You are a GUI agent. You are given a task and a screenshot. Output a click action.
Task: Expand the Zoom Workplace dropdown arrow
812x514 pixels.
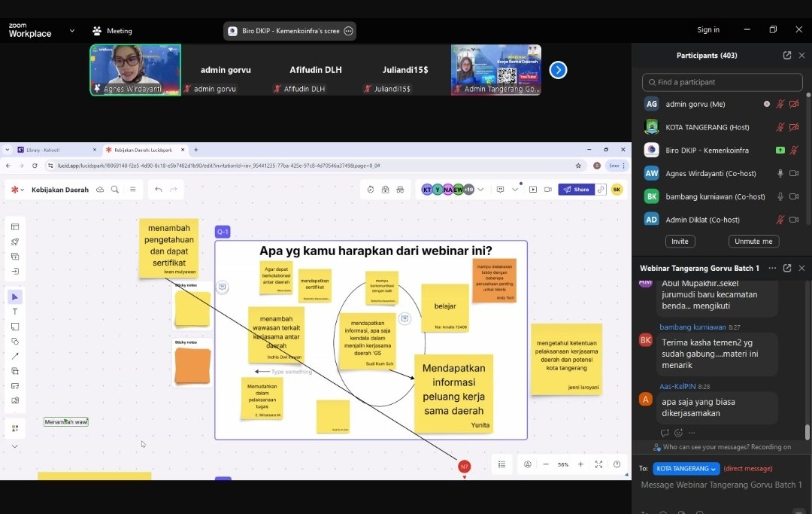[x=72, y=31]
